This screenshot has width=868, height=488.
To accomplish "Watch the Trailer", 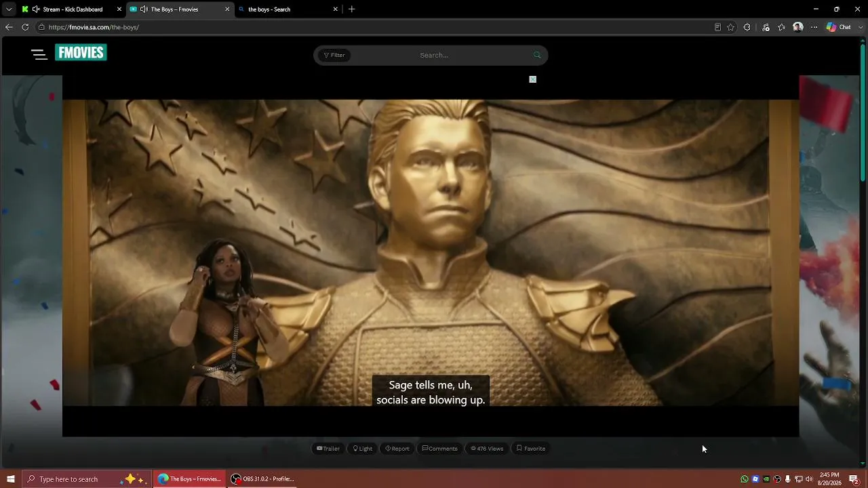I will pyautogui.click(x=328, y=448).
